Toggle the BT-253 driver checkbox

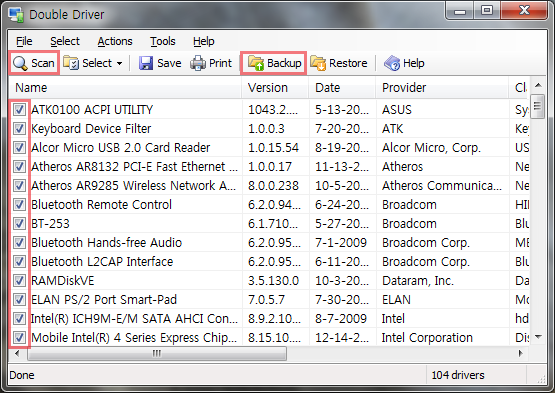[x=19, y=223]
